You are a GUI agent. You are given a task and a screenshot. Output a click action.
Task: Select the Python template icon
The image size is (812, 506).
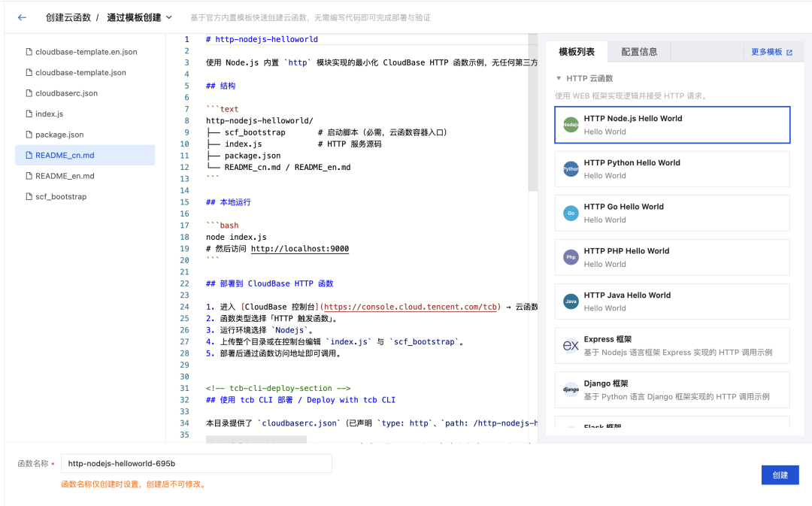(x=571, y=169)
